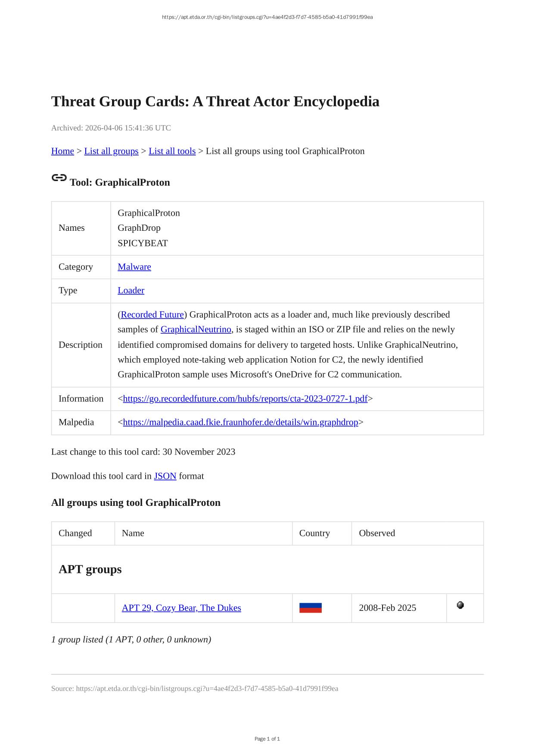535x756 pixels.
Task: Click the Changed column header
Action: pyautogui.click(x=75, y=533)
